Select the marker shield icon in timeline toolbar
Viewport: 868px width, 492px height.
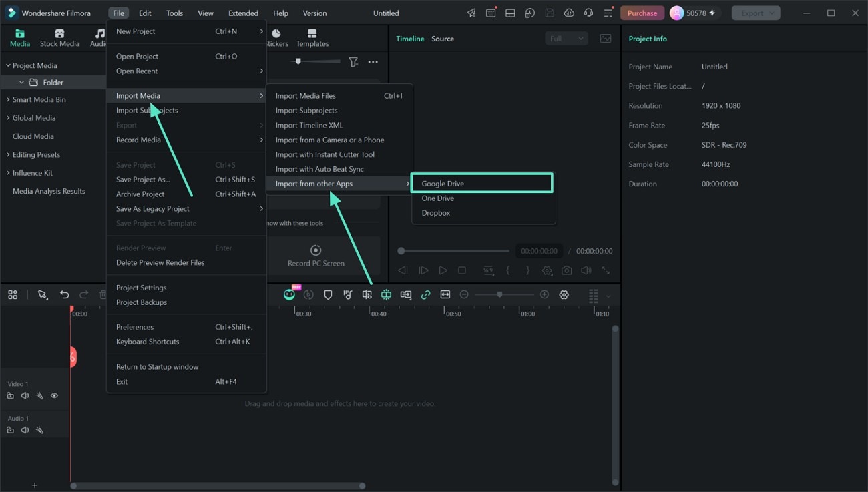[328, 295]
